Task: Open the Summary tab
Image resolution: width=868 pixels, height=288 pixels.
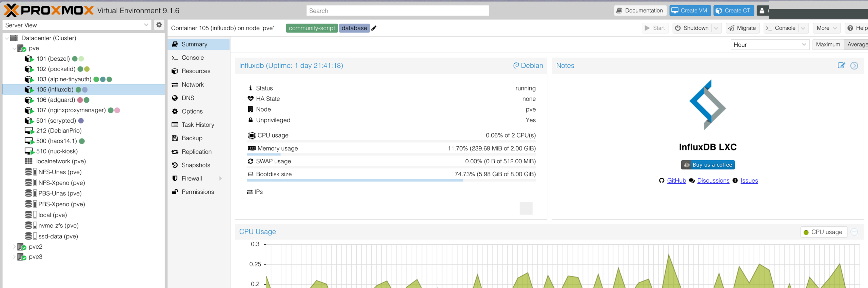Action: [x=199, y=44]
